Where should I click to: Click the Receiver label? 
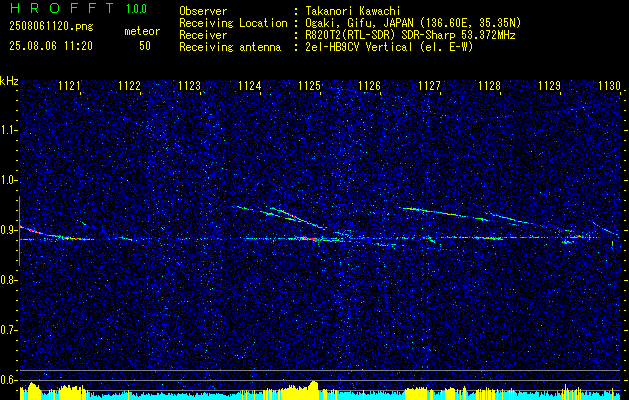[203, 35]
